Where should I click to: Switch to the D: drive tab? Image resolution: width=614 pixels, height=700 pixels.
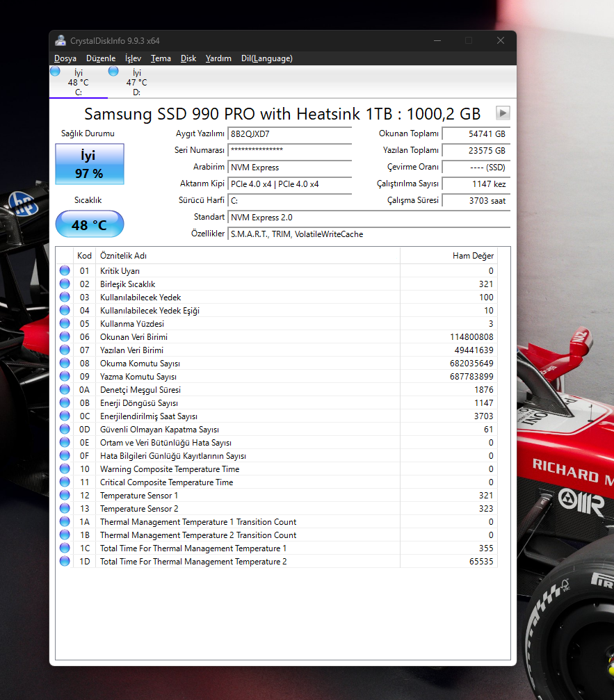pos(136,82)
